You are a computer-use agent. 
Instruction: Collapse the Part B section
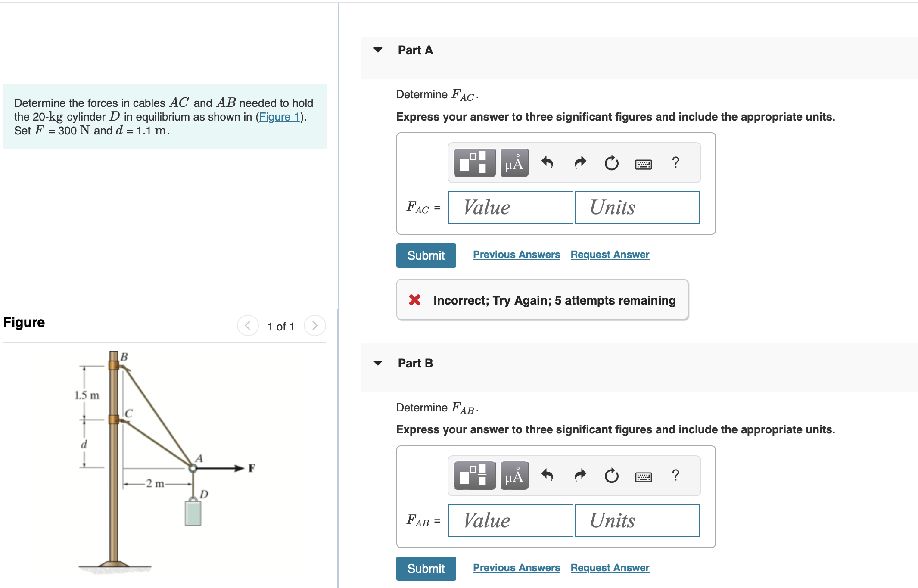377,363
